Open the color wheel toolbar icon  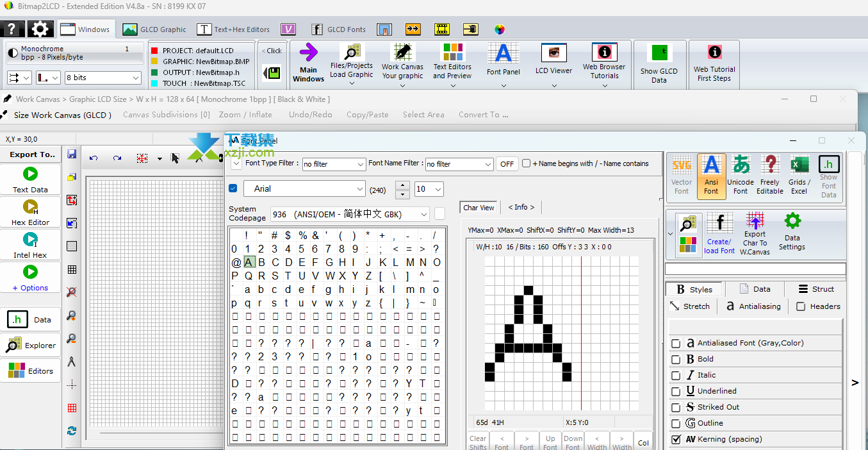tap(500, 29)
